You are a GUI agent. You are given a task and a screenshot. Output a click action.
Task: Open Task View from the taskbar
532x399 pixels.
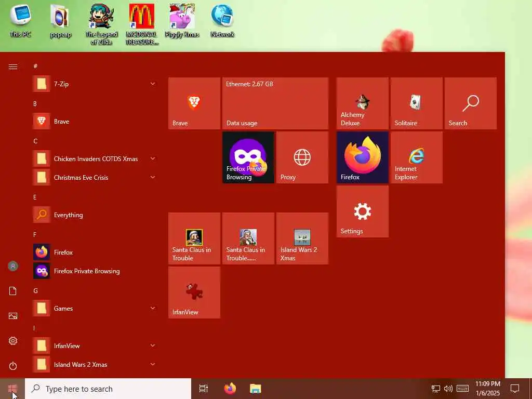204,389
